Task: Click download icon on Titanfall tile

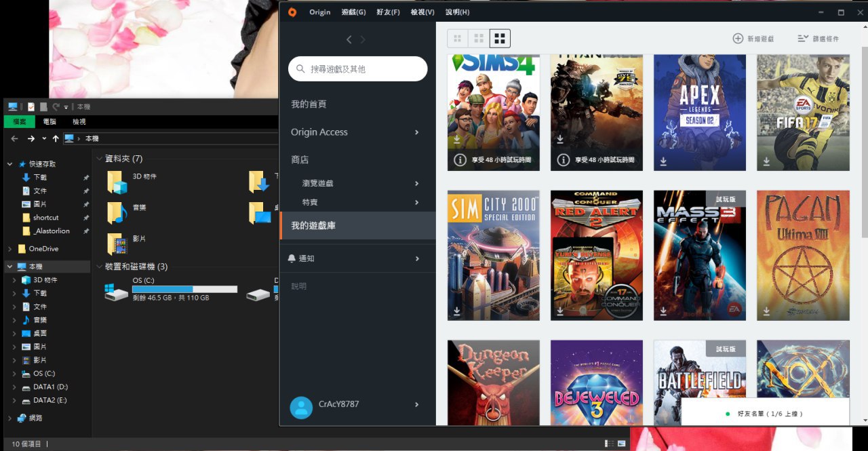Action: (x=560, y=138)
